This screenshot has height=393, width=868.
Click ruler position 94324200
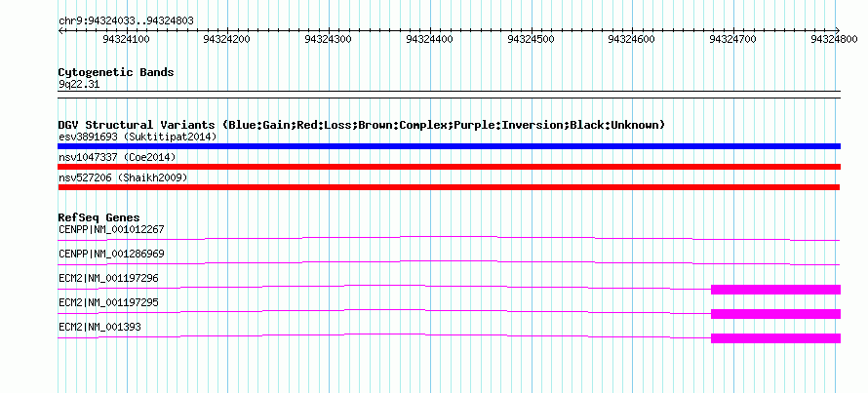(x=227, y=39)
